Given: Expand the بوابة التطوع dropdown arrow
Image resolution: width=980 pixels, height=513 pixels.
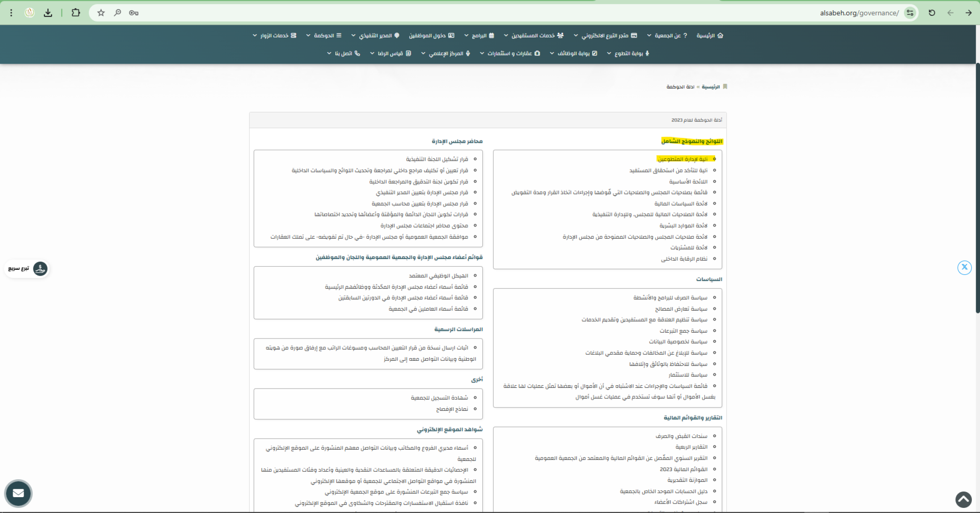Looking at the screenshot, I should click(609, 53).
